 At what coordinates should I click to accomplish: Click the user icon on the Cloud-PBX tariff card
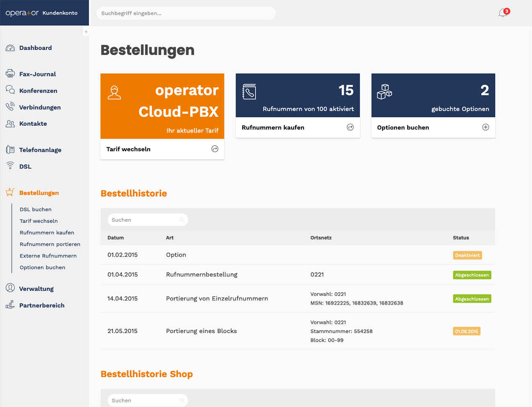tap(114, 93)
